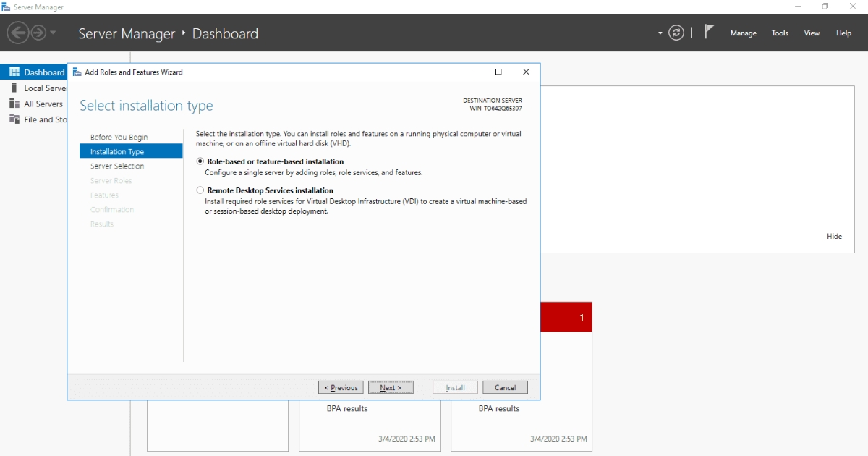Open the Notifications flag icon
Screen dimensions: 868x456
pos(709,31)
